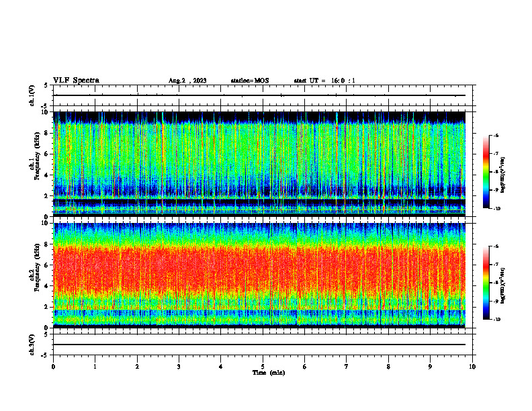
Task: Click time axis tick label "7"
Action: pos(347,367)
